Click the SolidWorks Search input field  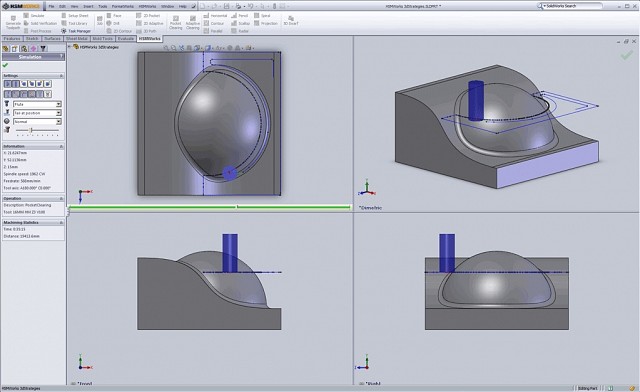pyautogui.click(x=573, y=6)
